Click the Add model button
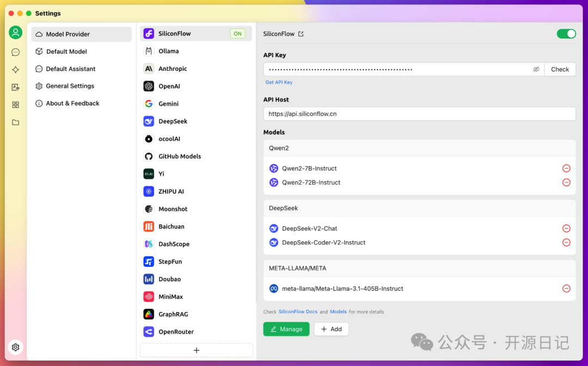This screenshot has height=366, width=588. 331,329
